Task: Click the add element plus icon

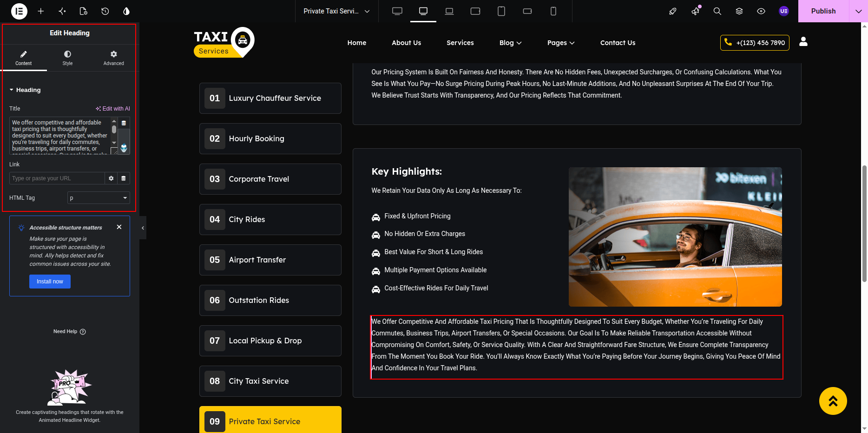Action: (41, 11)
